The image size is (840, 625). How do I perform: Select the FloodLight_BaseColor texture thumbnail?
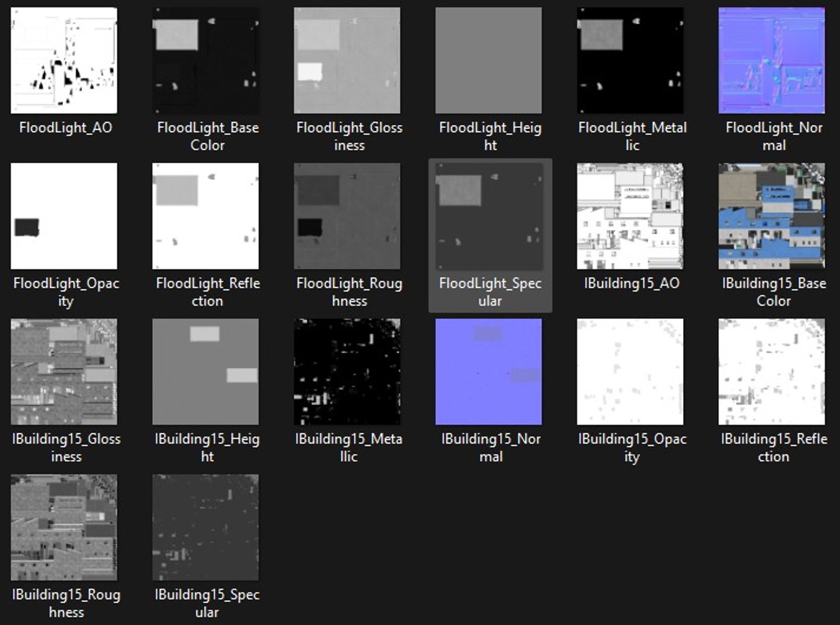pos(206,60)
